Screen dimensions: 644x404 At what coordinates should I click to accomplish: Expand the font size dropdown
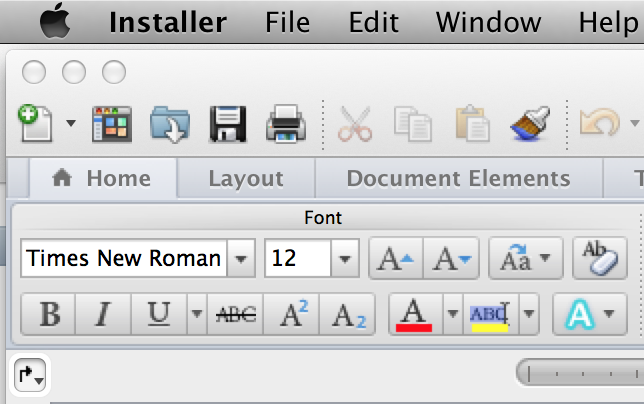pos(345,259)
